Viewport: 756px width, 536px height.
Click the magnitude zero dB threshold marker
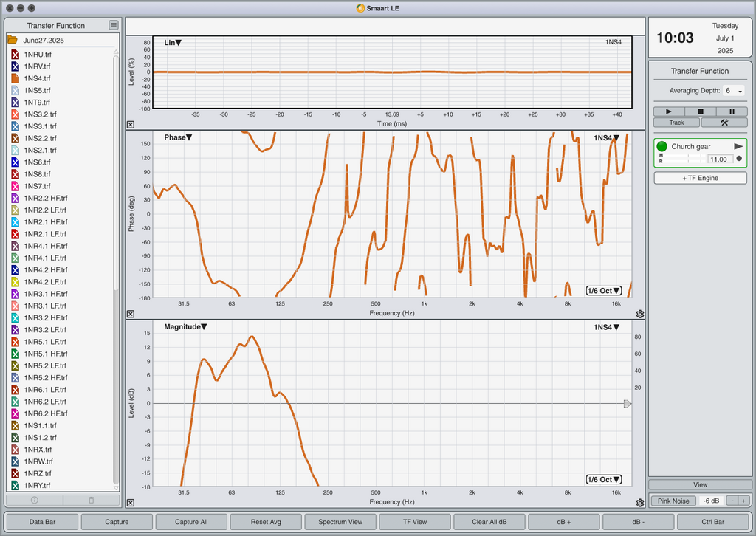(x=628, y=403)
